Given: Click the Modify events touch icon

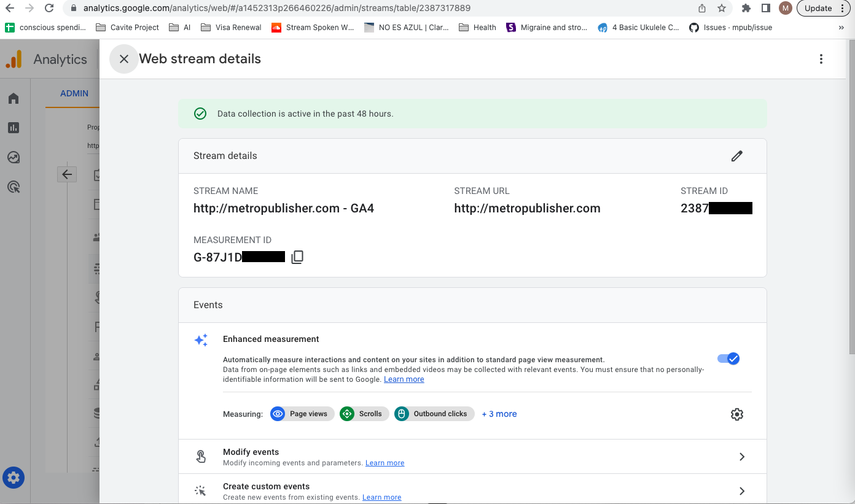Looking at the screenshot, I should coord(201,456).
